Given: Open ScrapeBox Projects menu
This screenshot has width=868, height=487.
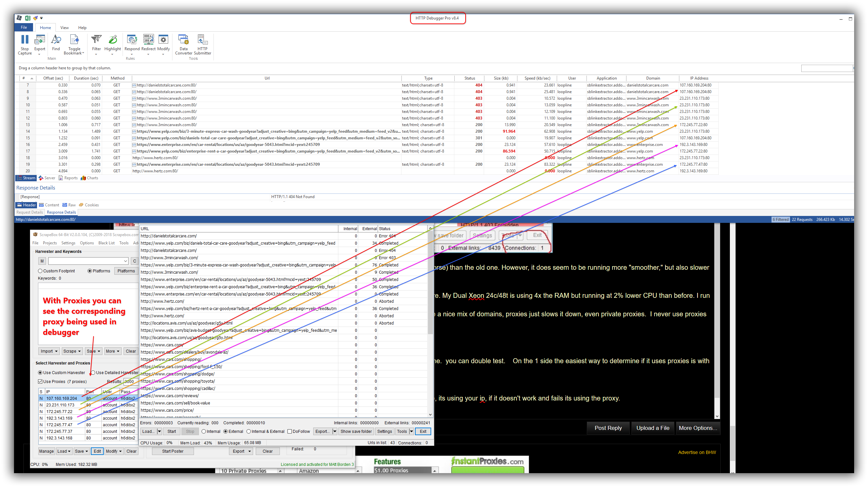Looking at the screenshot, I should point(50,243).
